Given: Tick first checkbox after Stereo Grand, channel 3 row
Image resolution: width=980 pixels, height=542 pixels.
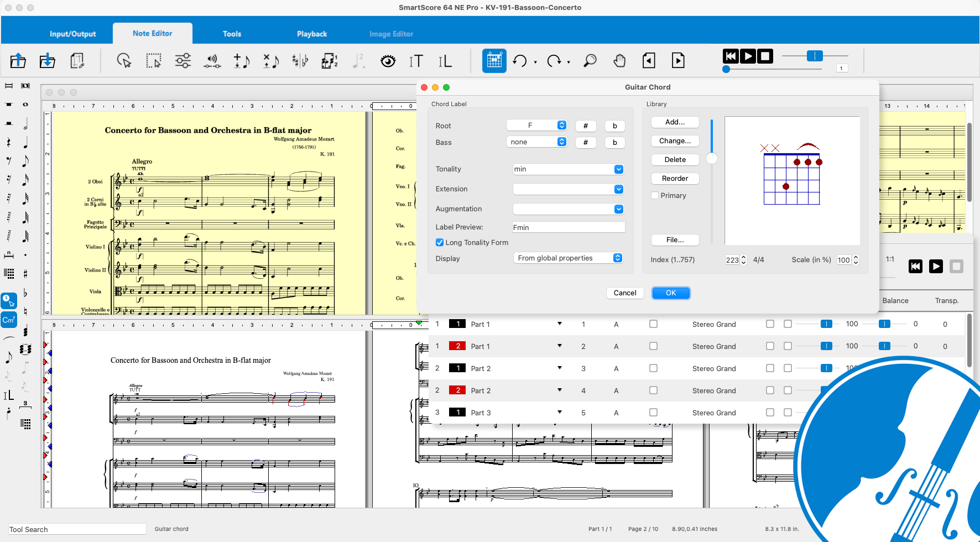Looking at the screenshot, I should click(770, 368).
